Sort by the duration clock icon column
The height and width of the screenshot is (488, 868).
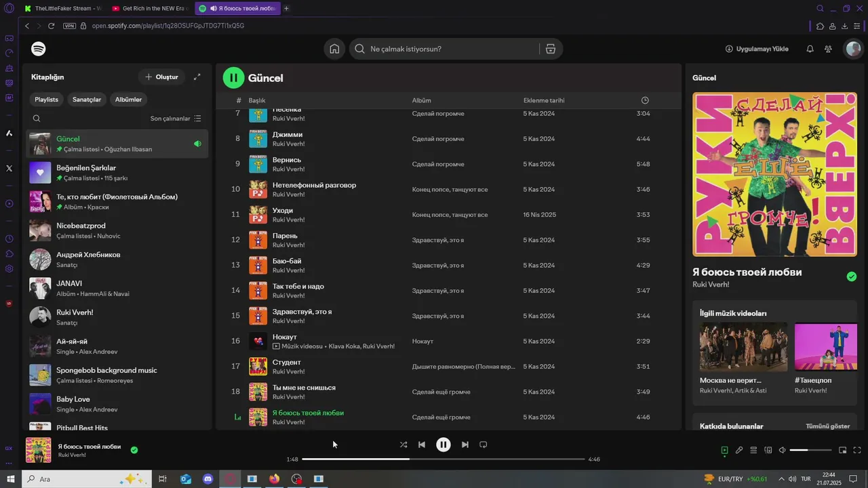click(x=645, y=100)
